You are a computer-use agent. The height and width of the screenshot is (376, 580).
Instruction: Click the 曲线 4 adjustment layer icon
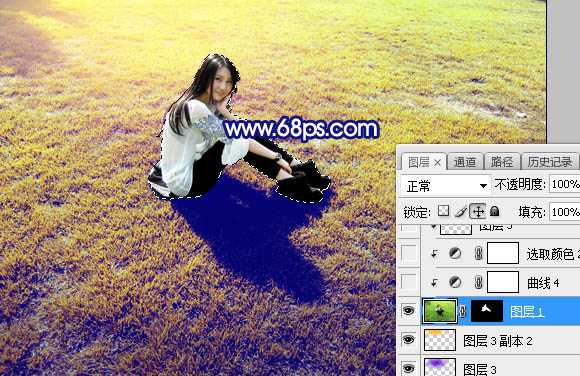point(455,282)
